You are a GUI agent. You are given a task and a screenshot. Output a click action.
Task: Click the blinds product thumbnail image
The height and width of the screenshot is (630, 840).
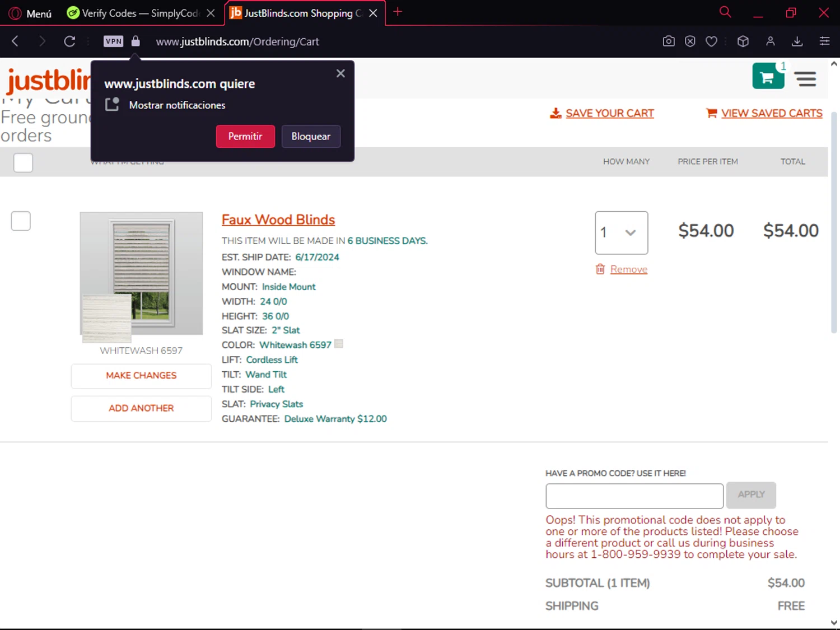(x=141, y=273)
